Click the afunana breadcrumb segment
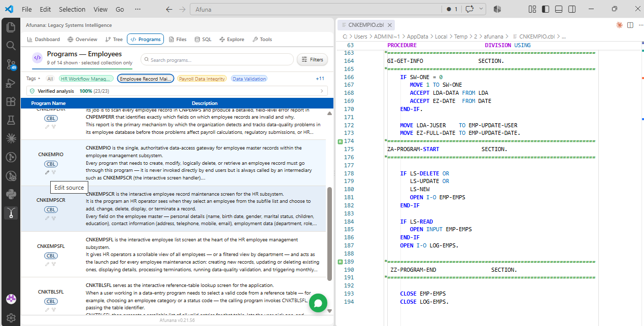This screenshot has width=644, height=326. click(493, 37)
